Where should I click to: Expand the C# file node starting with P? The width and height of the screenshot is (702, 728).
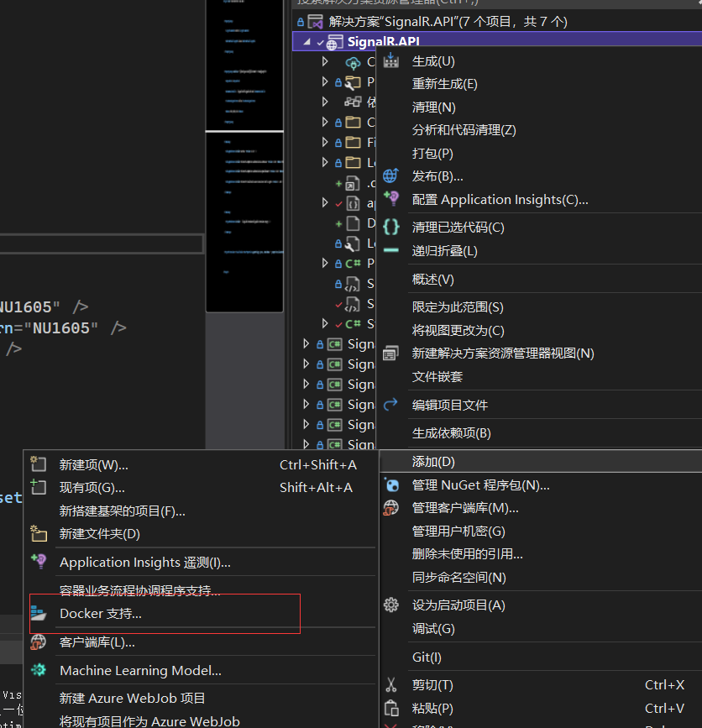pos(325,264)
